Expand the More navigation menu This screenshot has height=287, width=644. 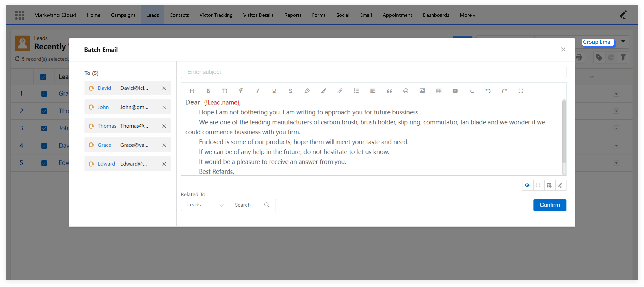click(467, 15)
